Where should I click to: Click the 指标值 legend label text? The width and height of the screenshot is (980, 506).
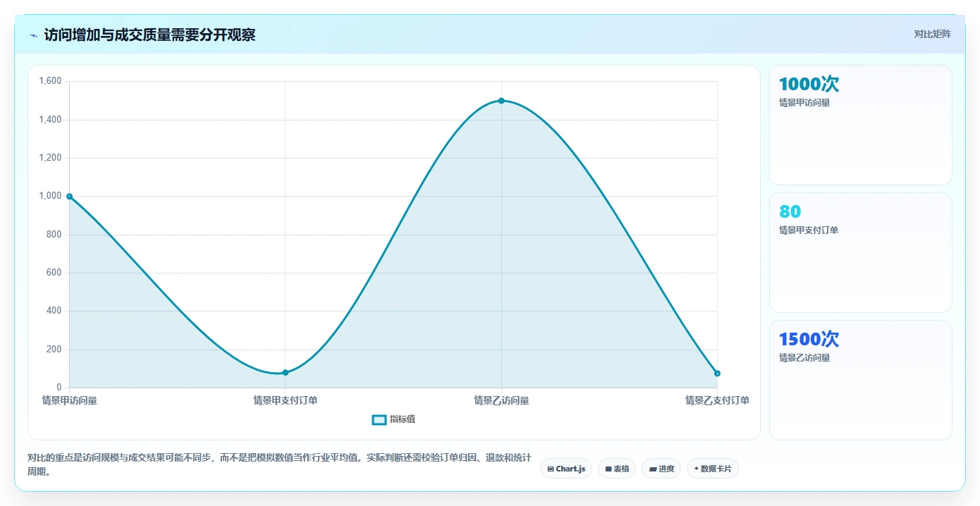click(x=403, y=419)
